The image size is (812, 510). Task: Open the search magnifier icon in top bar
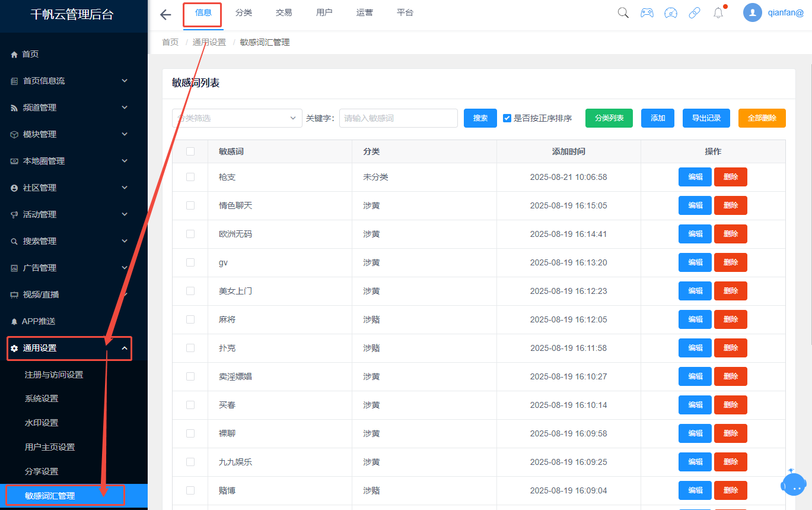(x=623, y=12)
